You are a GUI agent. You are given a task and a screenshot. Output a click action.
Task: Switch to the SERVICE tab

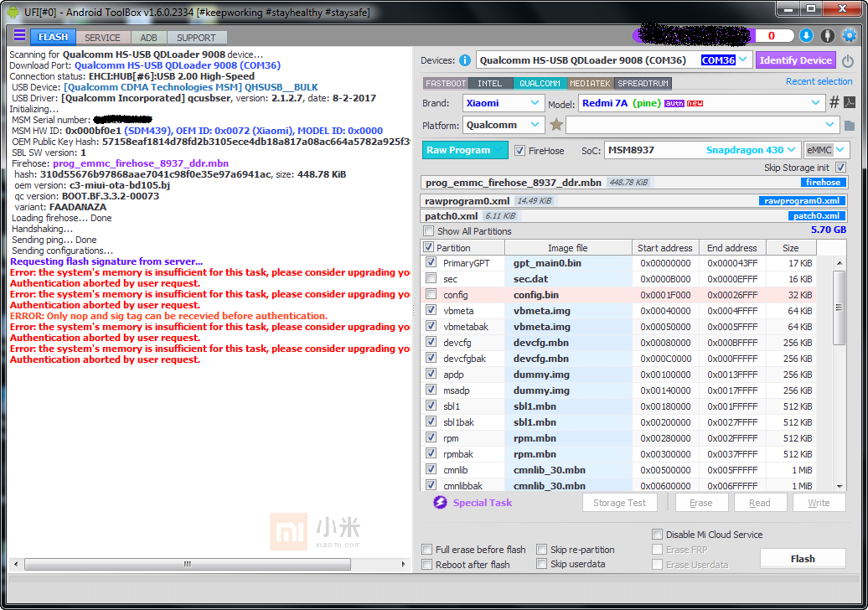pos(102,38)
